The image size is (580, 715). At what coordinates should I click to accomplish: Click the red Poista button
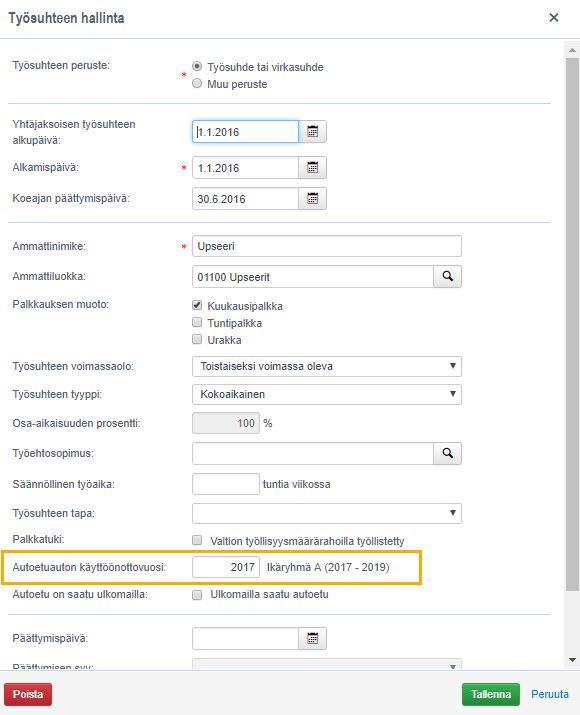[x=28, y=694]
